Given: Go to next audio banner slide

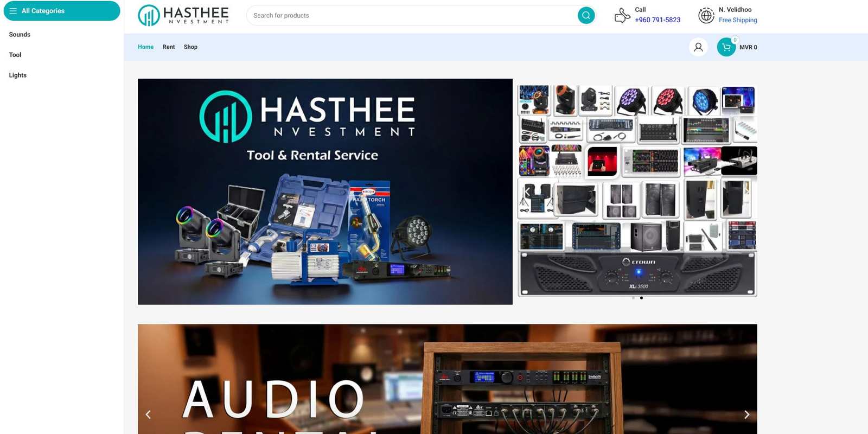Looking at the screenshot, I should 746,414.
